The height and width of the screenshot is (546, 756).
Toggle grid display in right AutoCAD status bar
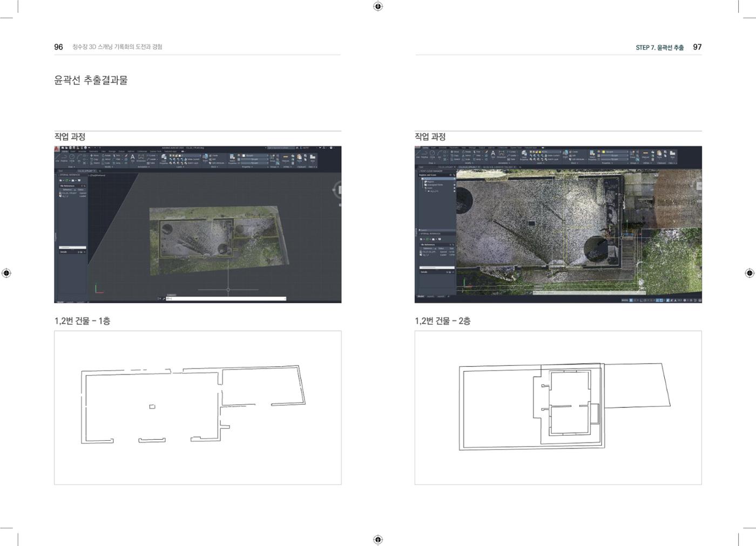[631, 300]
